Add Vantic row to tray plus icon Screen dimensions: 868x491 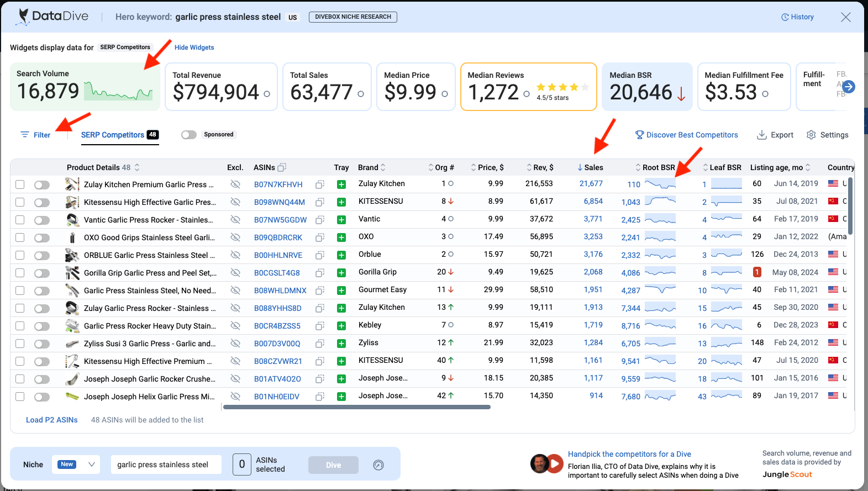341,220
